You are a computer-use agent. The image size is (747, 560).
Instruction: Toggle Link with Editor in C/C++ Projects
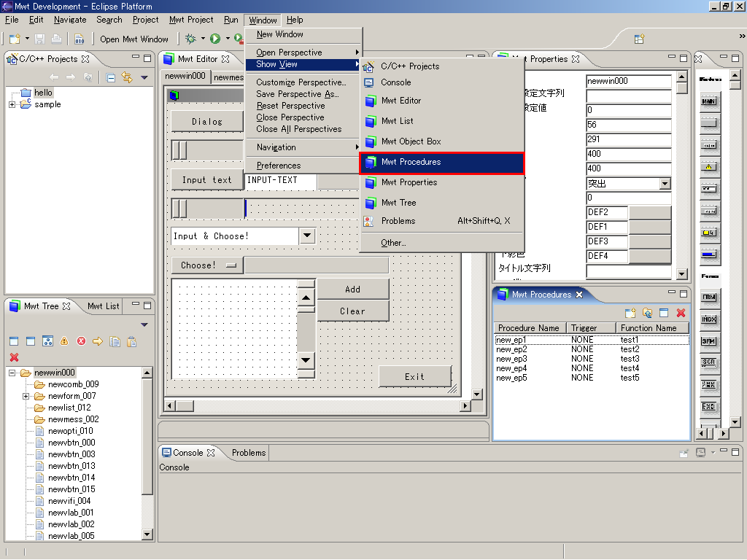click(x=127, y=77)
